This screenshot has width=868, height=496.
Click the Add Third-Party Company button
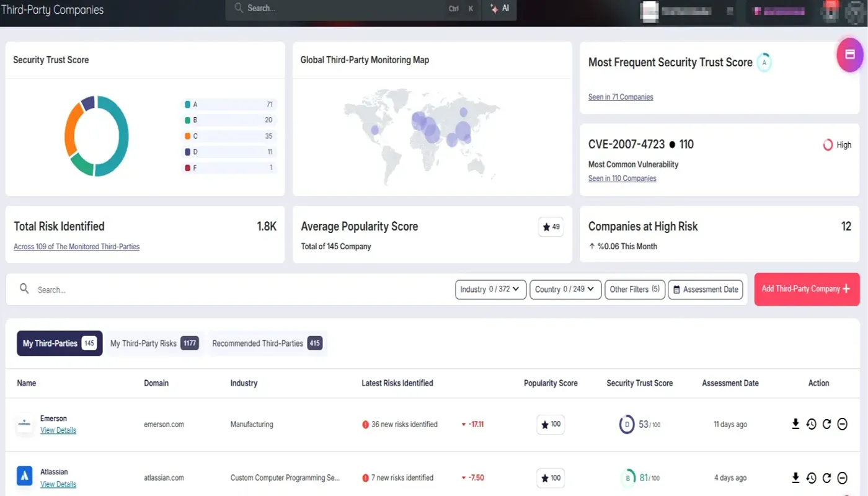pyautogui.click(x=806, y=289)
